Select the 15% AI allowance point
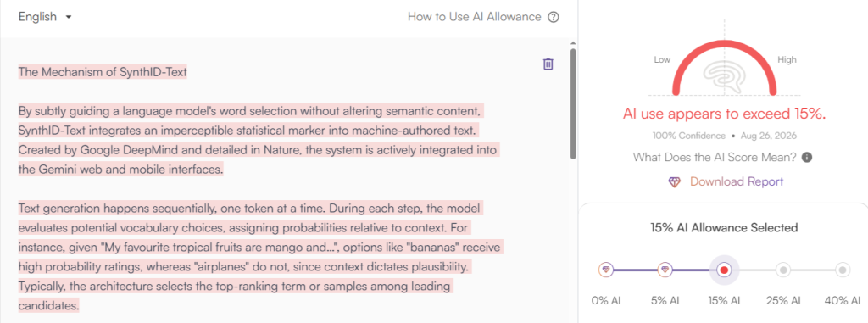The image size is (868, 323). tap(724, 270)
